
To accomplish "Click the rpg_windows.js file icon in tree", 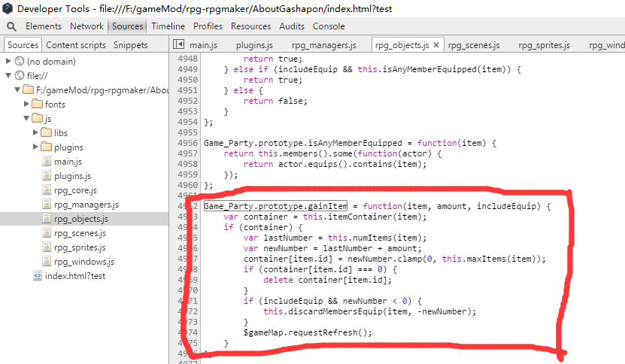I will click(47, 262).
